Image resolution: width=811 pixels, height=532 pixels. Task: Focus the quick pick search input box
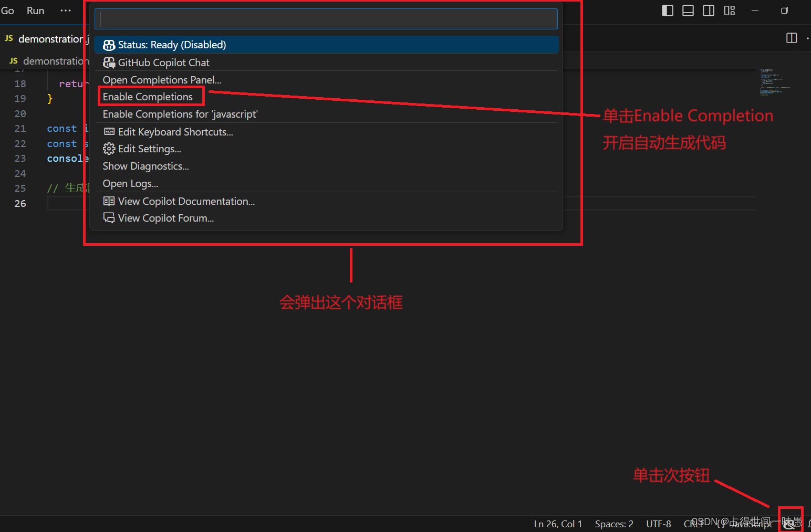coord(326,19)
